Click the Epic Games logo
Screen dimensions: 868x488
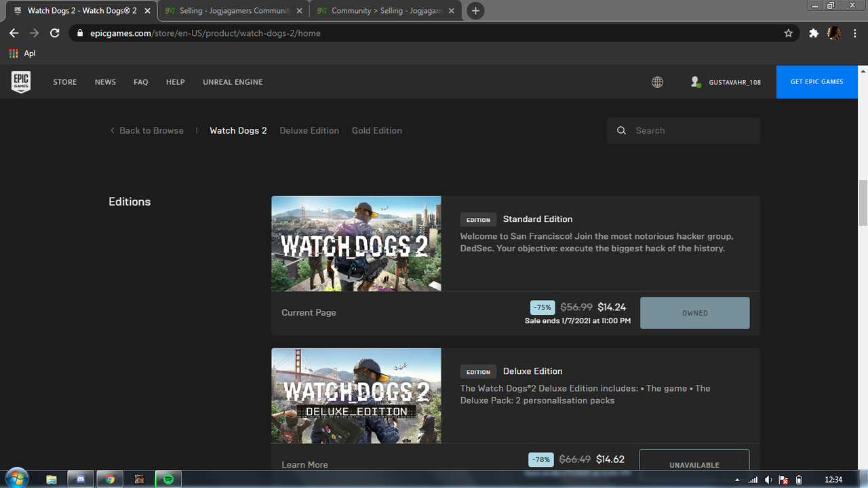(21, 82)
